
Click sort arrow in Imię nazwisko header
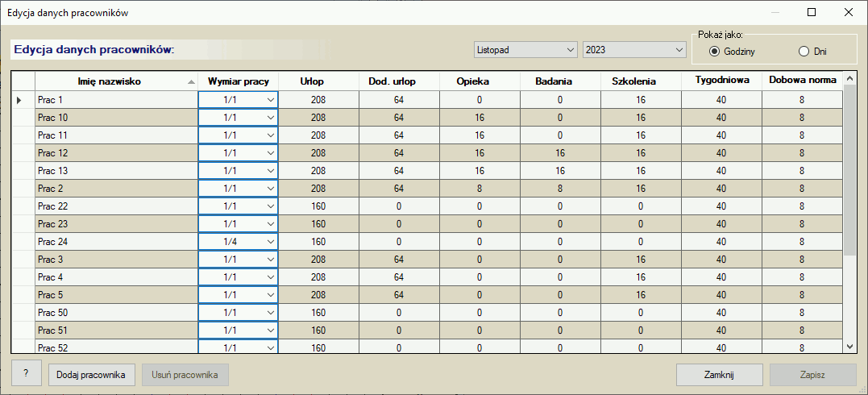tap(191, 82)
